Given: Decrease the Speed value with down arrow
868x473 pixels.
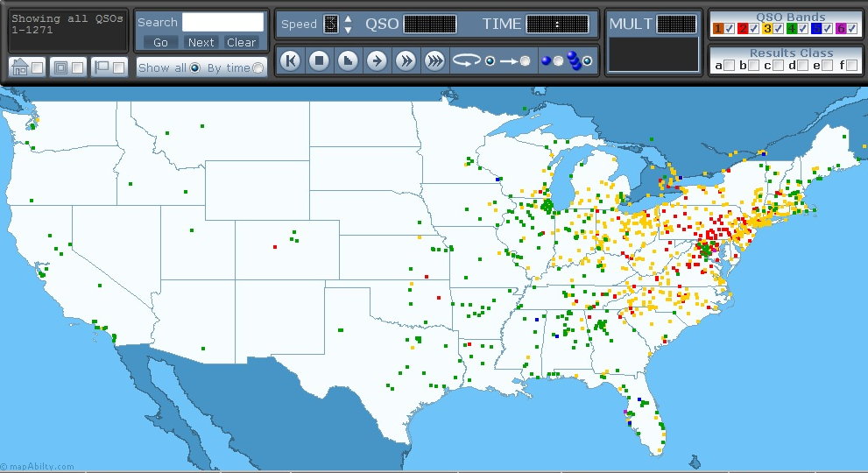Looking at the screenshot, I should click(x=348, y=29).
